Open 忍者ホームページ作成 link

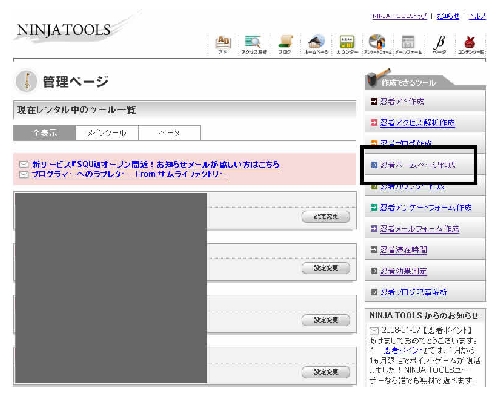coord(418,165)
